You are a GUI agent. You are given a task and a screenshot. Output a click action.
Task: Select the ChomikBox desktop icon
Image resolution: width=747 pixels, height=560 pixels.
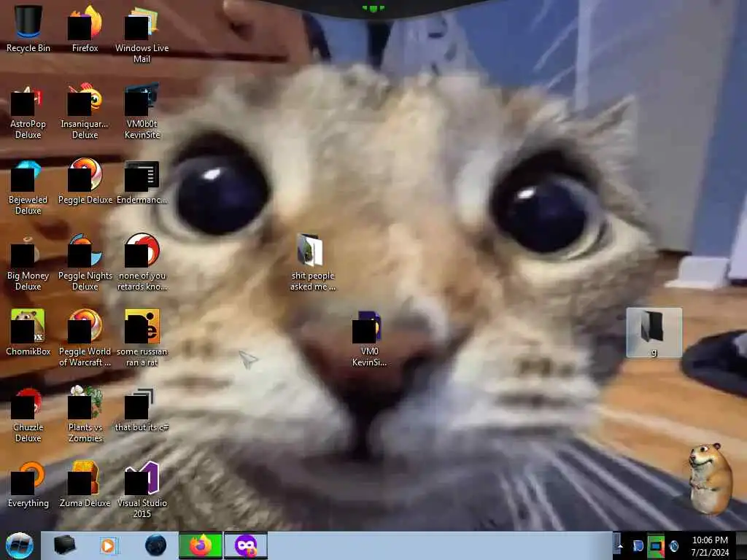pyautogui.click(x=28, y=332)
